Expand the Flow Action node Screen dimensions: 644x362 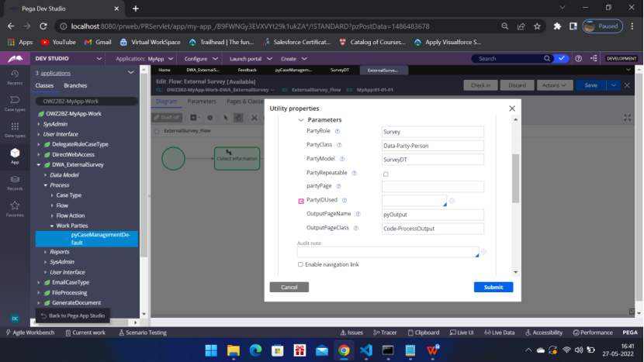tap(52, 215)
